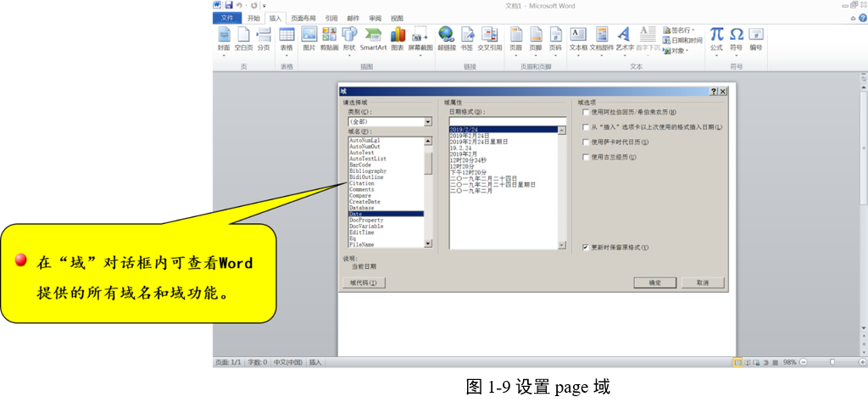This screenshot has height=408, width=868.
Task: Insert a chart with 图表
Action: (398, 40)
